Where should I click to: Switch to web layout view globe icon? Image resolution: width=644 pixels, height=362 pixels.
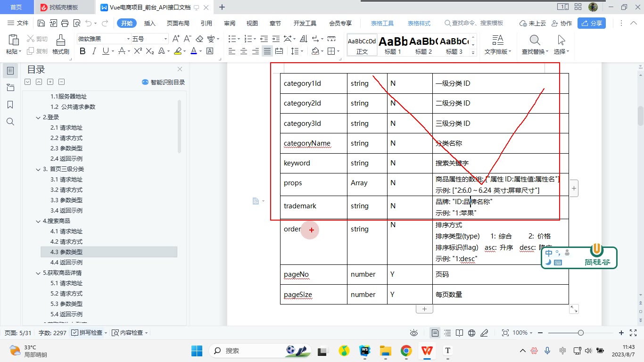pos(471,333)
